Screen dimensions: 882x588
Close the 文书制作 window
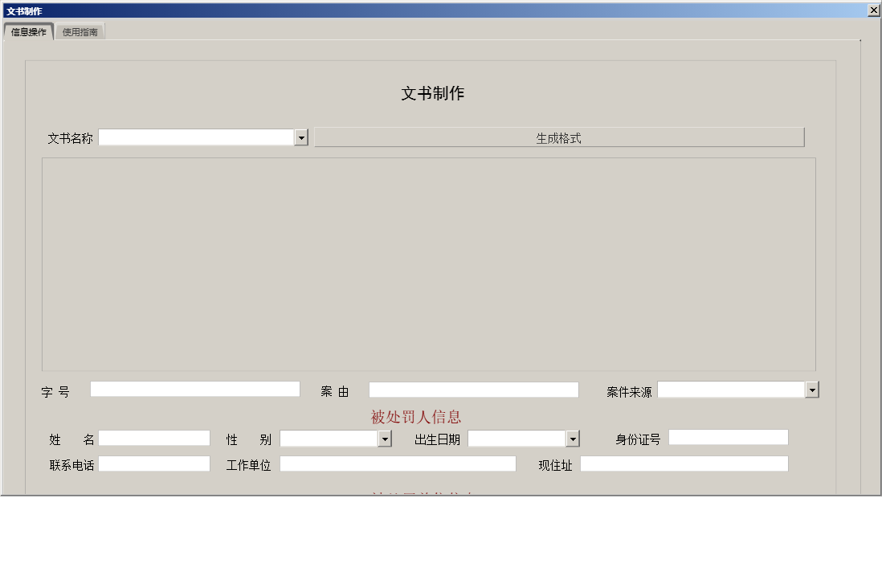point(875,10)
